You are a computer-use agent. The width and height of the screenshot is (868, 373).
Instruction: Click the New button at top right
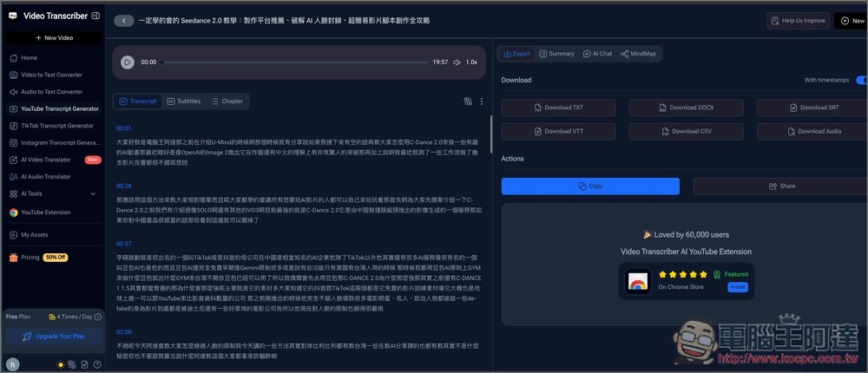click(x=852, y=21)
